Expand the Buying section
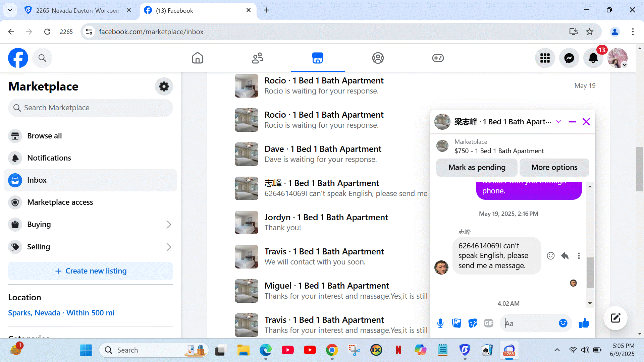This screenshot has height=362, width=644. pyautogui.click(x=169, y=225)
